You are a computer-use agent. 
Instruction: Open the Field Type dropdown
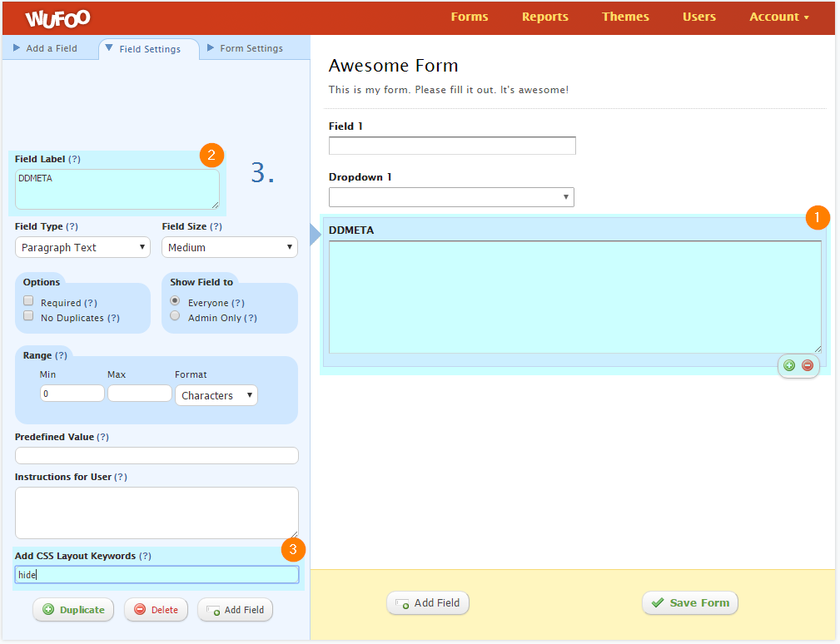(82, 247)
